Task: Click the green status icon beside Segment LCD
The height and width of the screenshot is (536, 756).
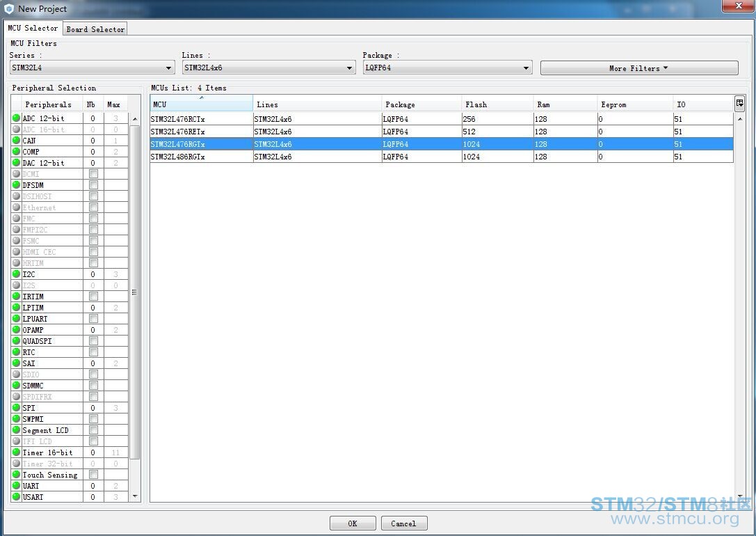Action: point(17,430)
